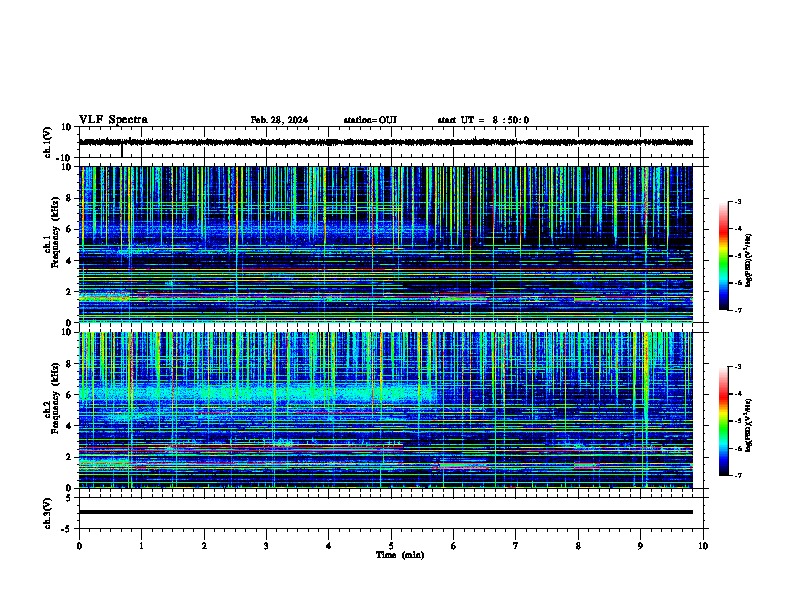
Task: Click the ch.2 "Frequency (kHz)" axis label
Action: 56,398
